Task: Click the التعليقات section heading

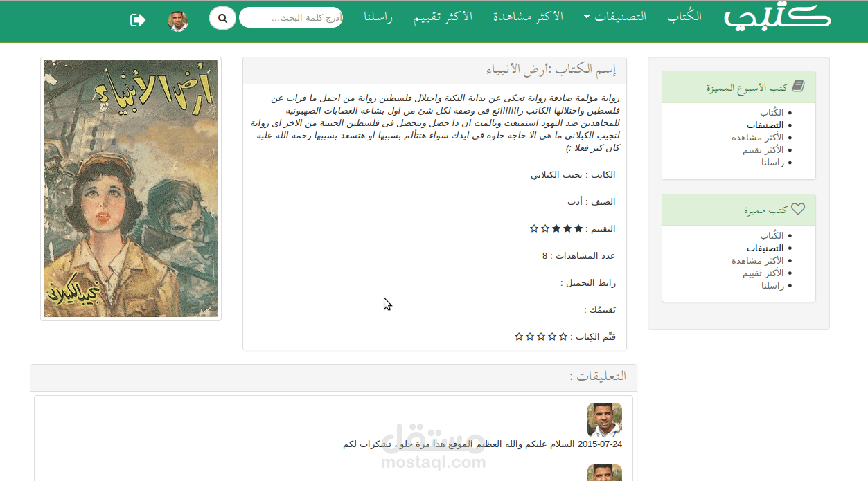Action: point(598,376)
